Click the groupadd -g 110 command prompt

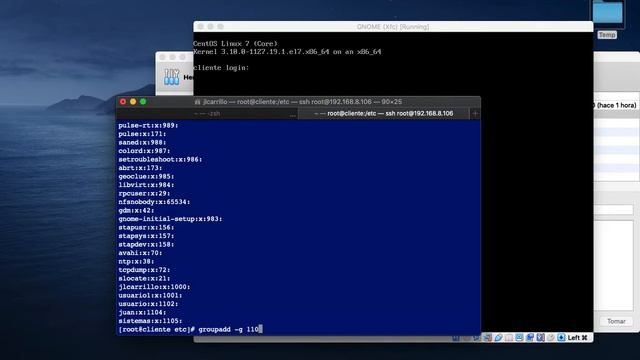point(190,329)
